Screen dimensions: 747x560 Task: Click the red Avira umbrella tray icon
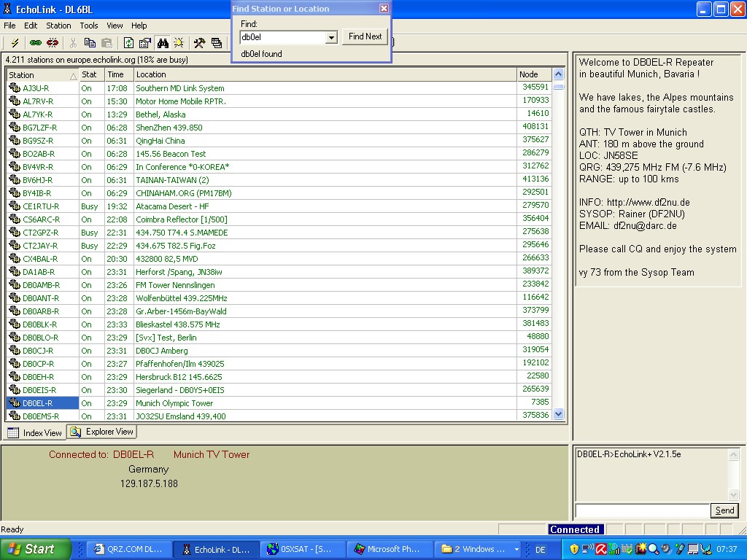tap(601, 549)
